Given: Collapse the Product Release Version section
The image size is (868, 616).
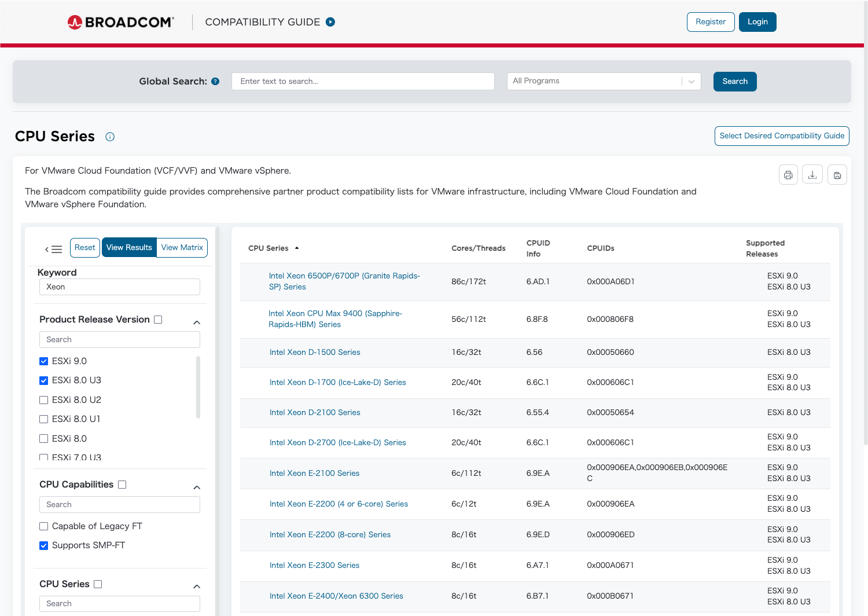Looking at the screenshot, I should (196, 322).
